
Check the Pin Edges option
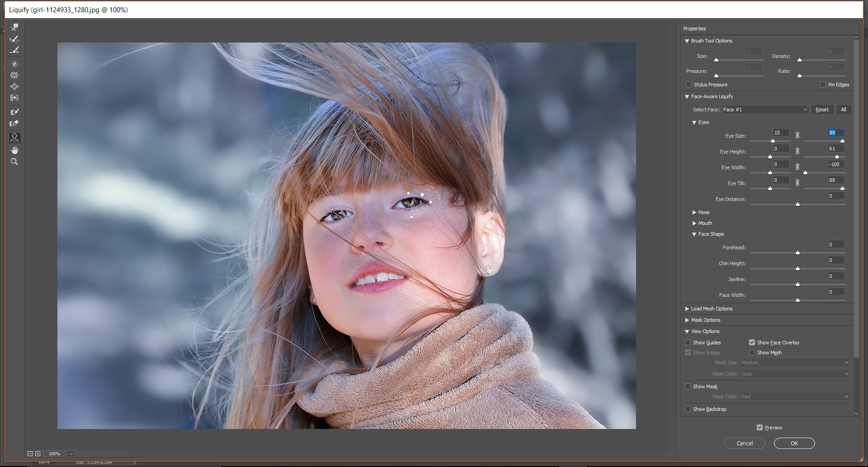pyautogui.click(x=824, y=85)
